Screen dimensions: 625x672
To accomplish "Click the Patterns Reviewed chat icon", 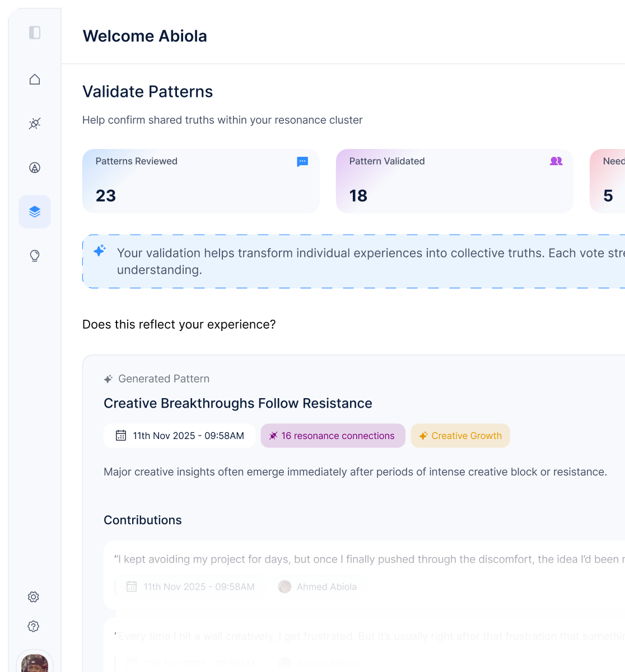I will 302,162.
